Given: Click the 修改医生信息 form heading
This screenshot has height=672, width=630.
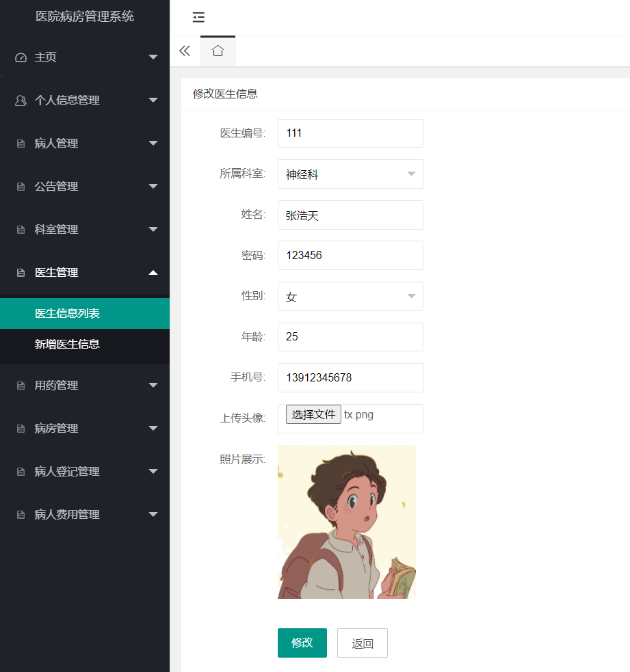Looking at the screenshot, I should tap(225, 94).
